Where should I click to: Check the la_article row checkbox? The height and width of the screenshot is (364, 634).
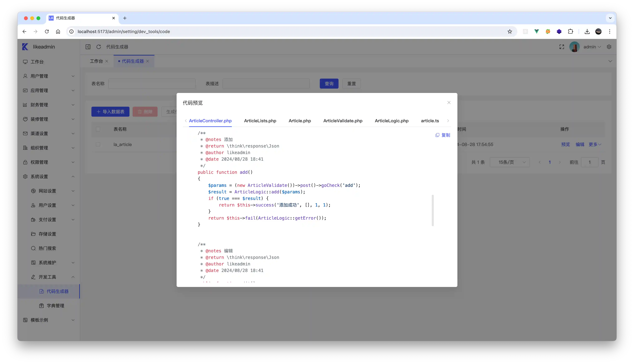(x=98, y=144)
